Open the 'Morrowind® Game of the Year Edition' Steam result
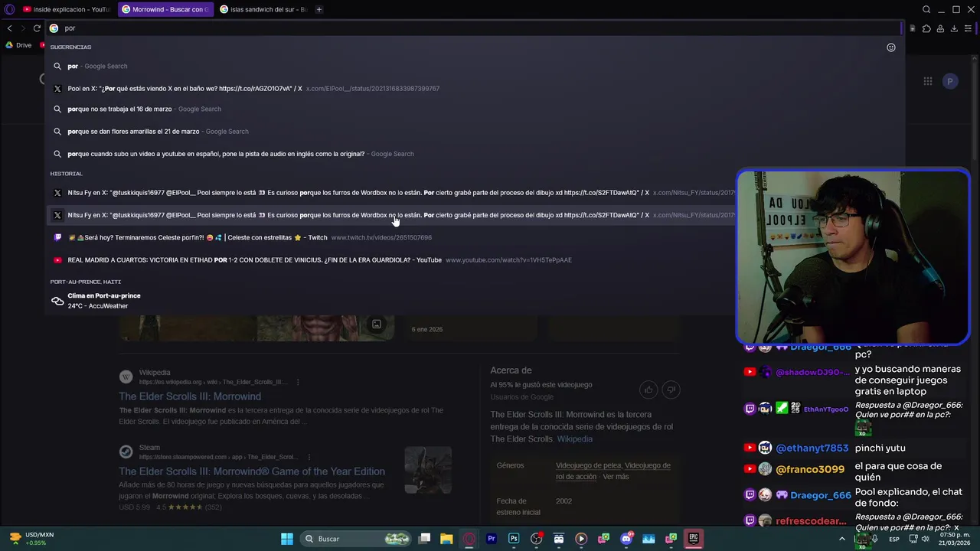Screen dimensions: 980x551 coord(252,471)
